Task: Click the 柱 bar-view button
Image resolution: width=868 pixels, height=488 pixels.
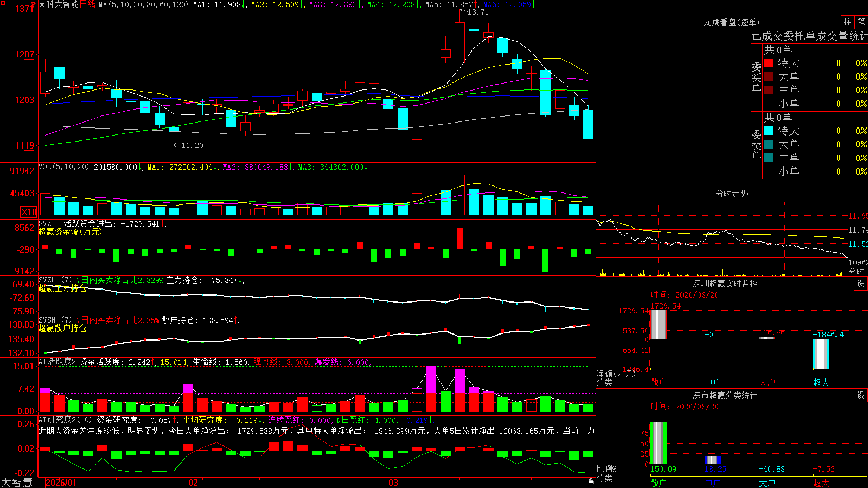Action: (x=847, y=22)
